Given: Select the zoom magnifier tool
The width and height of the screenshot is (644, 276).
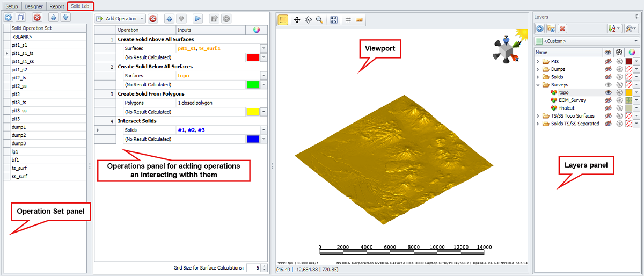Looking at the screenshot, I should coord(319,20).
